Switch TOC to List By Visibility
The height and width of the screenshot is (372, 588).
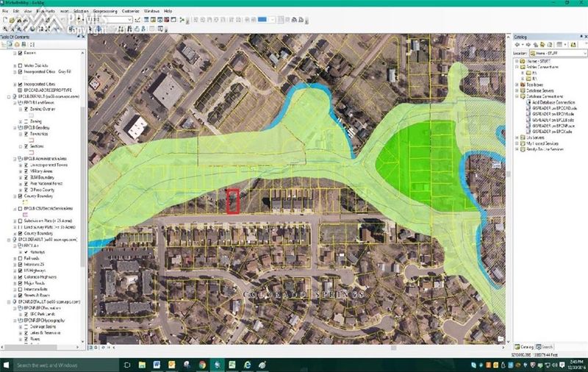16,44
